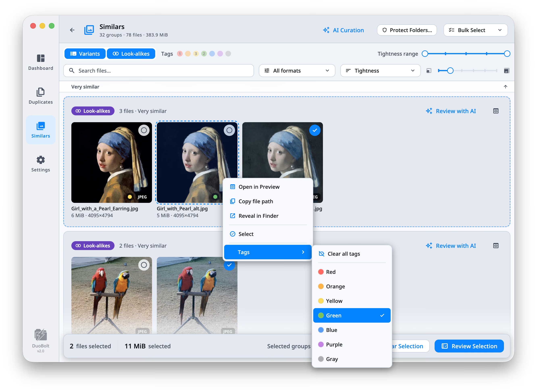Deselect the checked second parrots image

point(229,265)
